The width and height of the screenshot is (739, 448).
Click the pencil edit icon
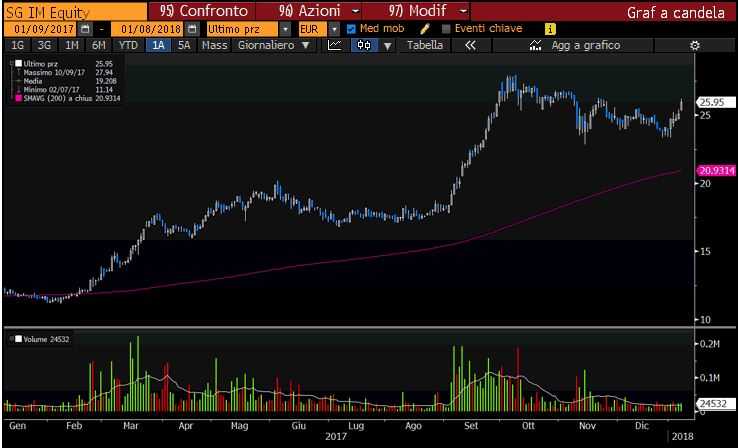(425, 29)
